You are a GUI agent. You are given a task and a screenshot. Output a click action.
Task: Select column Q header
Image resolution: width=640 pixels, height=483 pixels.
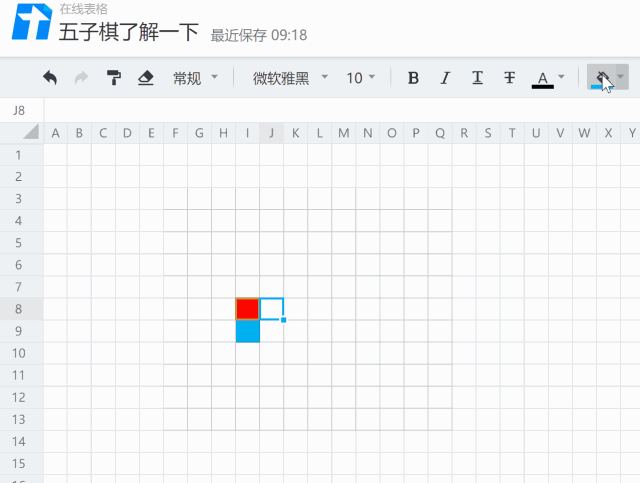point(439,133)
